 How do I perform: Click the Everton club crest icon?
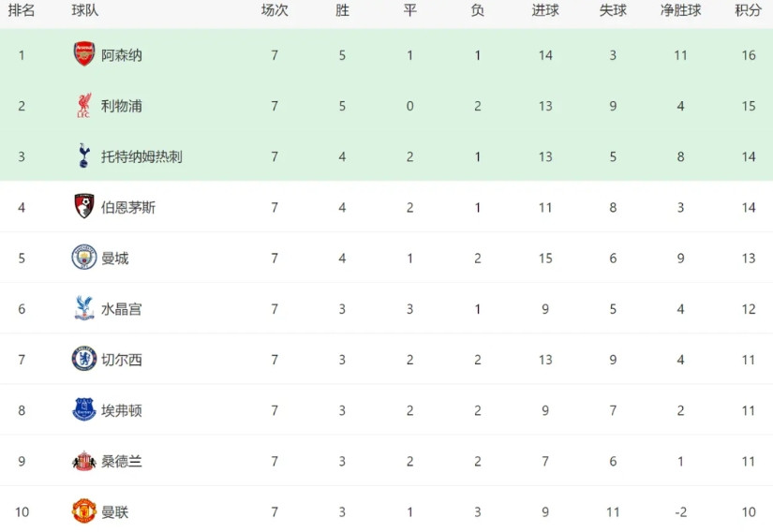point(84,409)
